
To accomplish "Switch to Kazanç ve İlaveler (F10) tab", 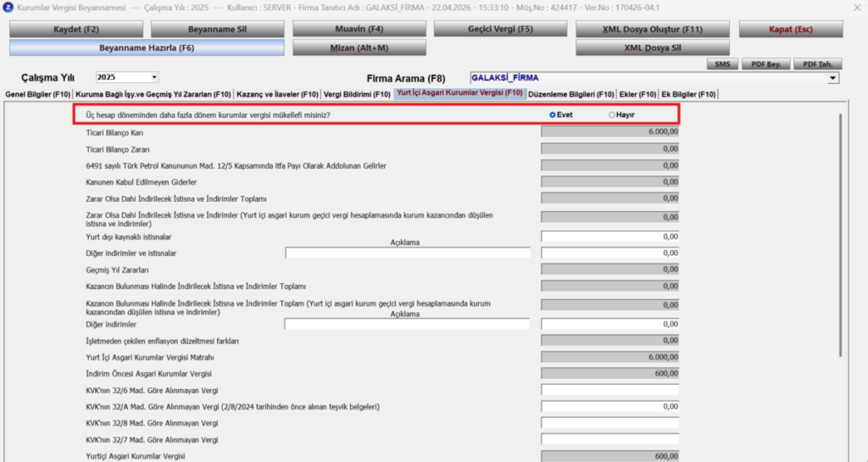I will 277,95.
